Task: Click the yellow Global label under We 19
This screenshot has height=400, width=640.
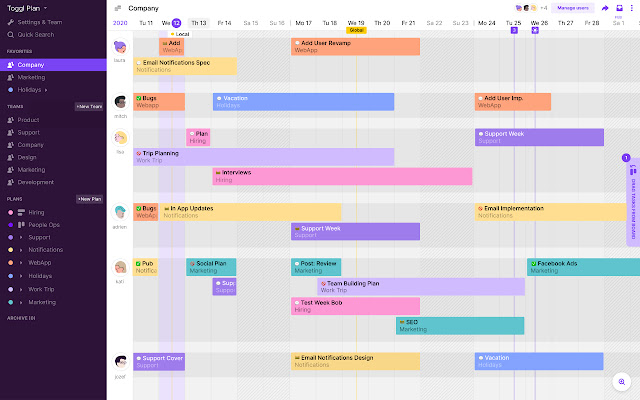Action: [x=356, y=30]
